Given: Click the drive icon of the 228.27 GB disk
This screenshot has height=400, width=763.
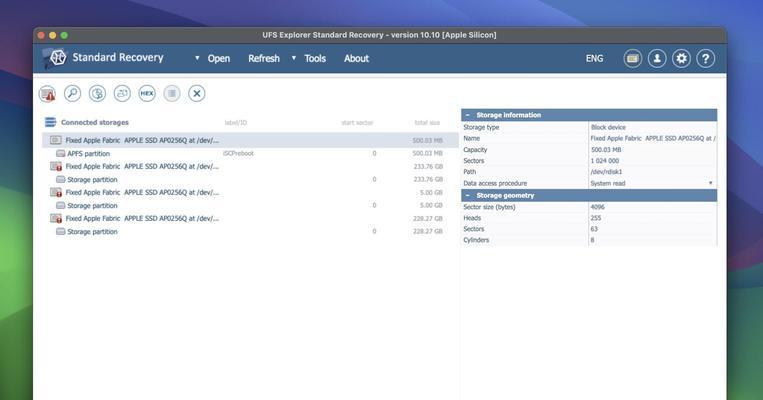Looking at the screenshot, I should point(56,218).
